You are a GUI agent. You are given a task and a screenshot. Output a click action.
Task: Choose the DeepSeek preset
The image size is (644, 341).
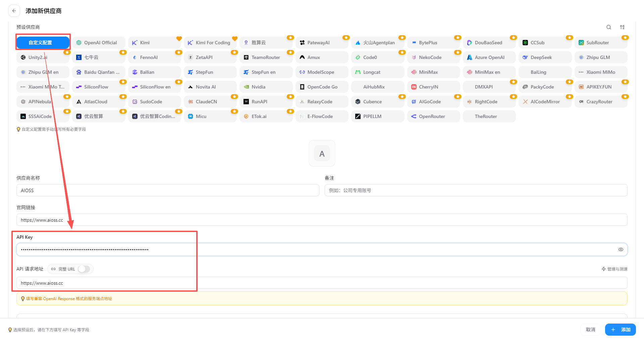coord(545,57)
